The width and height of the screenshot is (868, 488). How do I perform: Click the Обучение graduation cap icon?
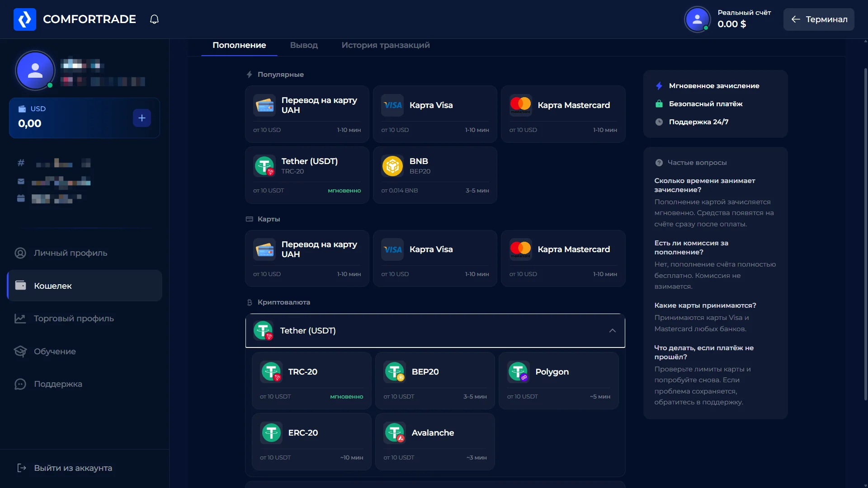pos(20,351)
